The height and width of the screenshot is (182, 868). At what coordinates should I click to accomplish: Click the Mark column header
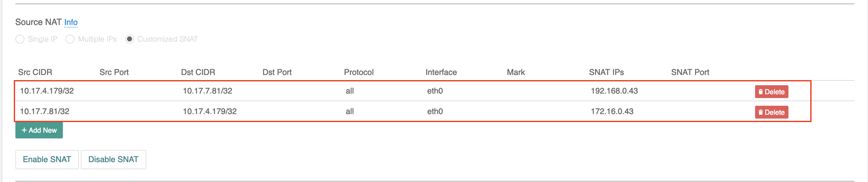[x=515, y=72]
